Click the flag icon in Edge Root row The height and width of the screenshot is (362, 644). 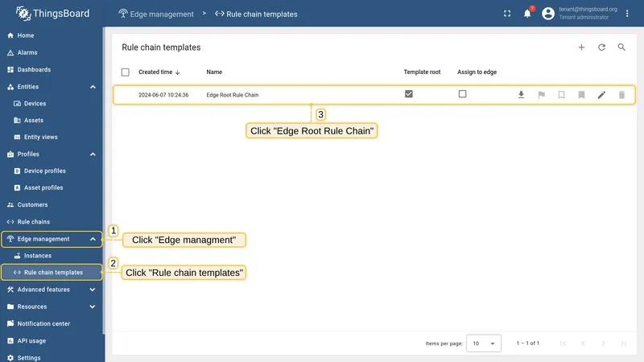[x=541, y=95]
